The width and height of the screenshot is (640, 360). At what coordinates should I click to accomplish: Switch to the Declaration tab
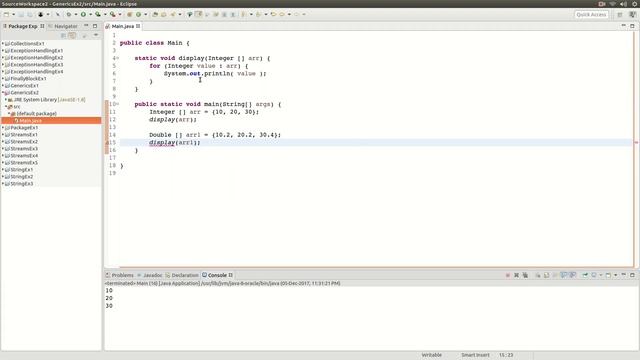click(182, 275)
